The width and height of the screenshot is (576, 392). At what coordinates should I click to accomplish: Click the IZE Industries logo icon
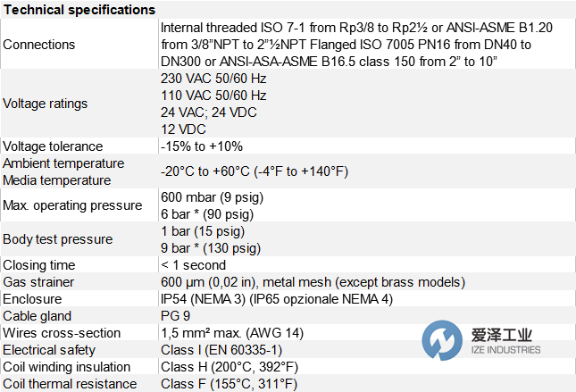(443, 340)
